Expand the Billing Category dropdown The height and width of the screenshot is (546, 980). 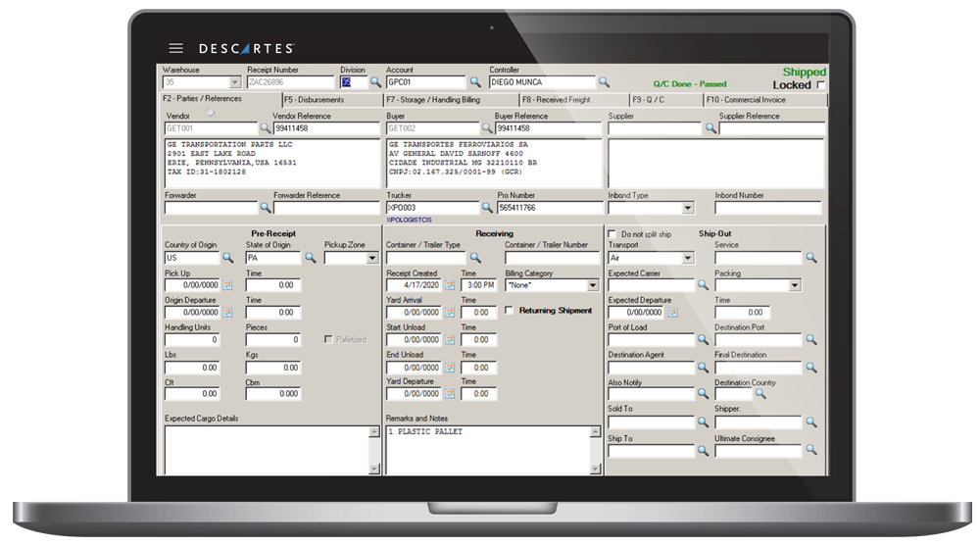[592, 285]
